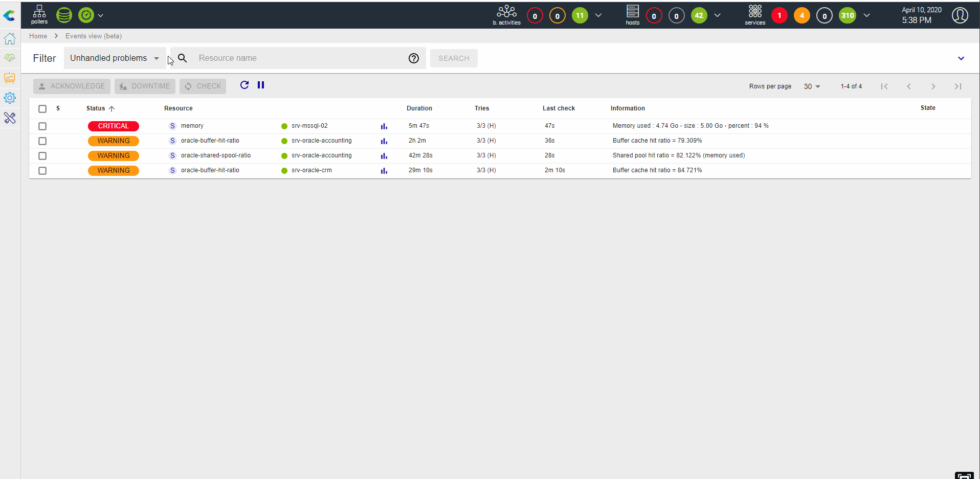Click Events view (beta) breadcrumb
980x479 pixels.
pos(94,36)
